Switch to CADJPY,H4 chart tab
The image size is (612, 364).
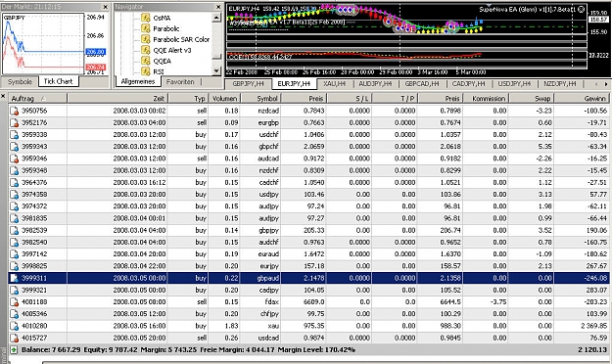tap(468, 84)
